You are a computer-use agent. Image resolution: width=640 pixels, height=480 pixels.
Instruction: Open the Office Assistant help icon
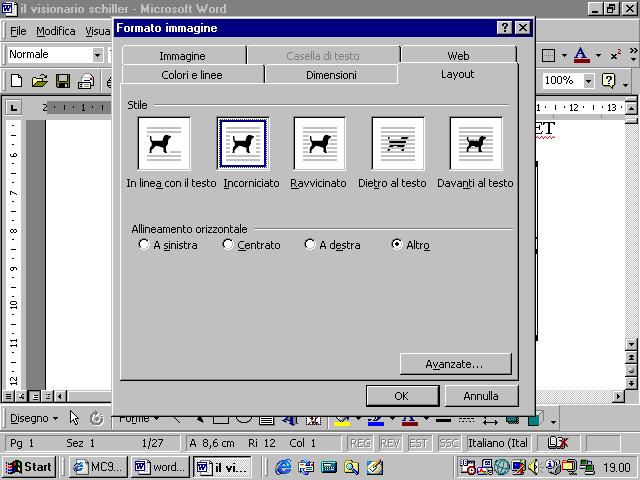[x=608, y=81]
